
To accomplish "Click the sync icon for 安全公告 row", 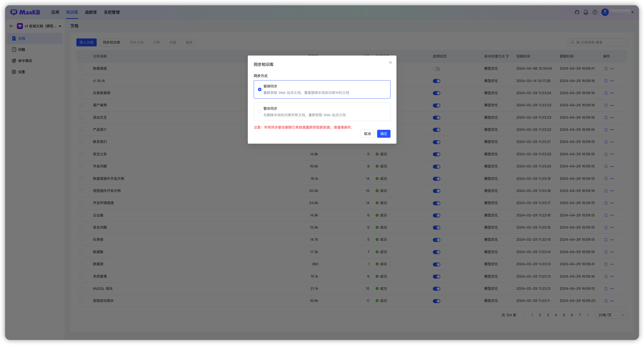I will pos(606,154).
